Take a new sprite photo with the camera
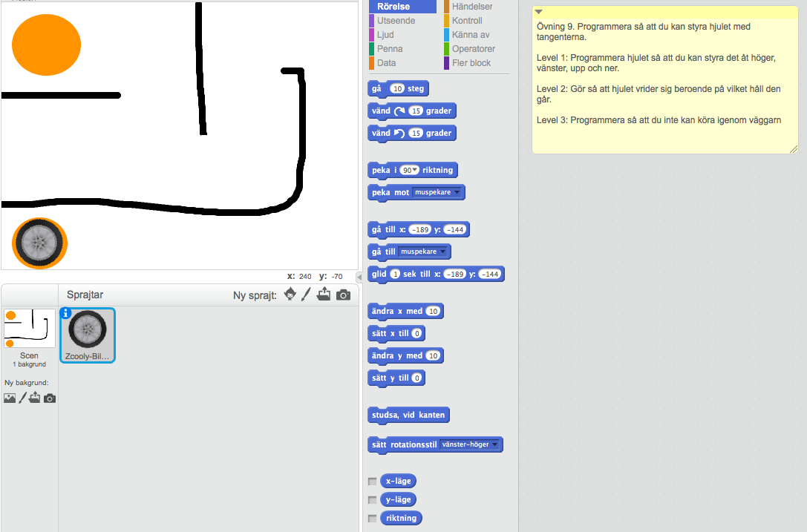The width and height of the screenshot is (807, 532). click(x=343, y=295)
